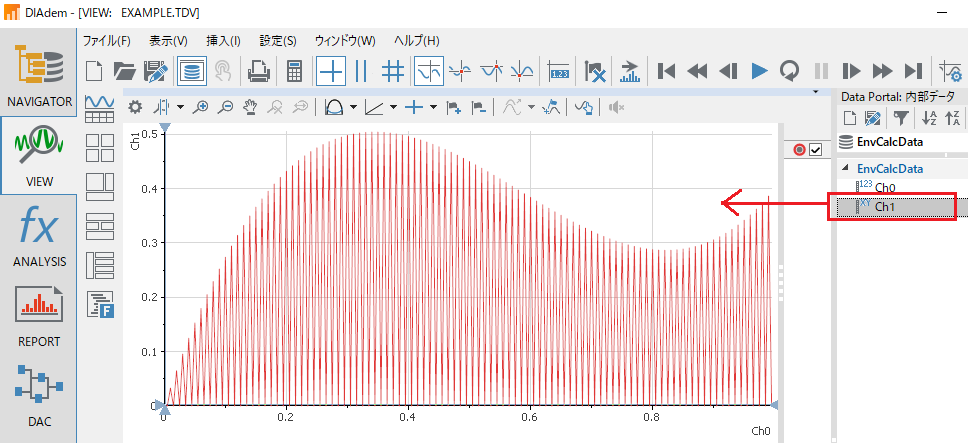Screen dimensions: 968x443
Task: Select the sidebar-with-rows layout icon
Action: pyautogui.click(x=99, y=266)
